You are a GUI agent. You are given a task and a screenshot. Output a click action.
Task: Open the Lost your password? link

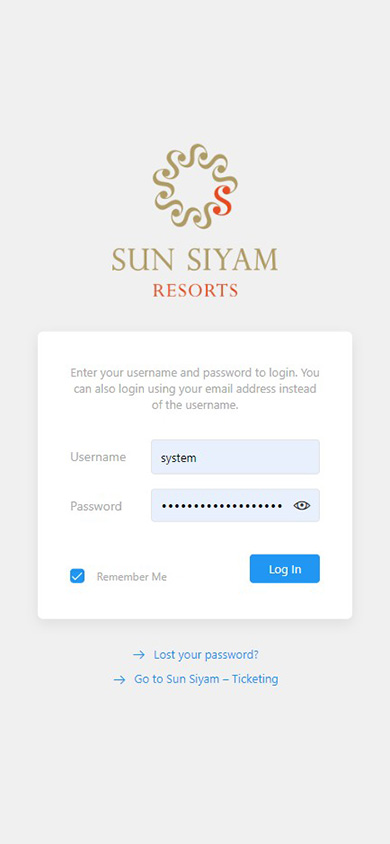(206, 655)
